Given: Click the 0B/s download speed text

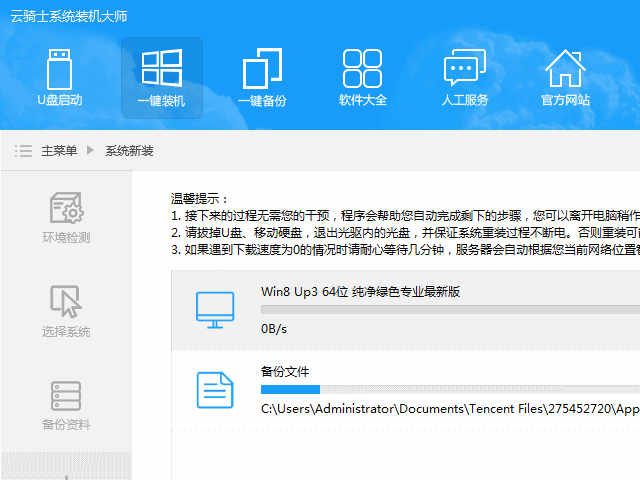Looking at the screenshot, I should click(274, 329).
